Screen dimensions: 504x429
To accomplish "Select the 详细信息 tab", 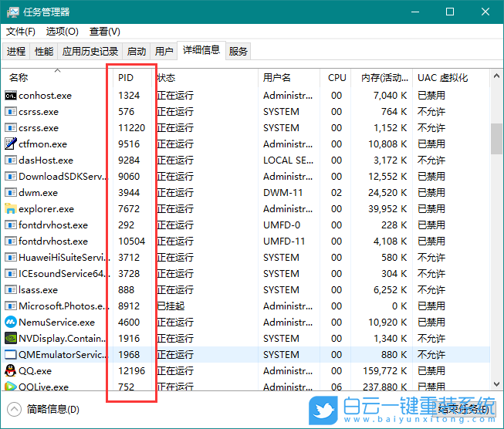I will [201, 50].
